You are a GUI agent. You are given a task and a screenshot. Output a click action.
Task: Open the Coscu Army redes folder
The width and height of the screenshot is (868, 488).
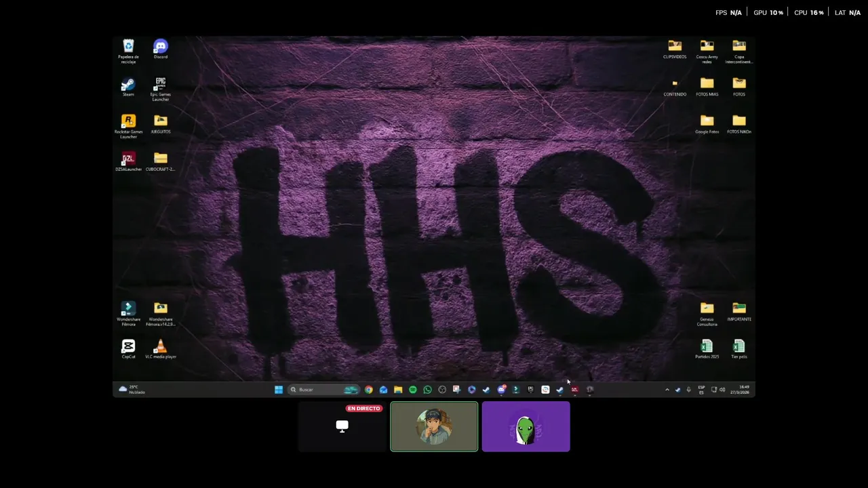point(707,51)
